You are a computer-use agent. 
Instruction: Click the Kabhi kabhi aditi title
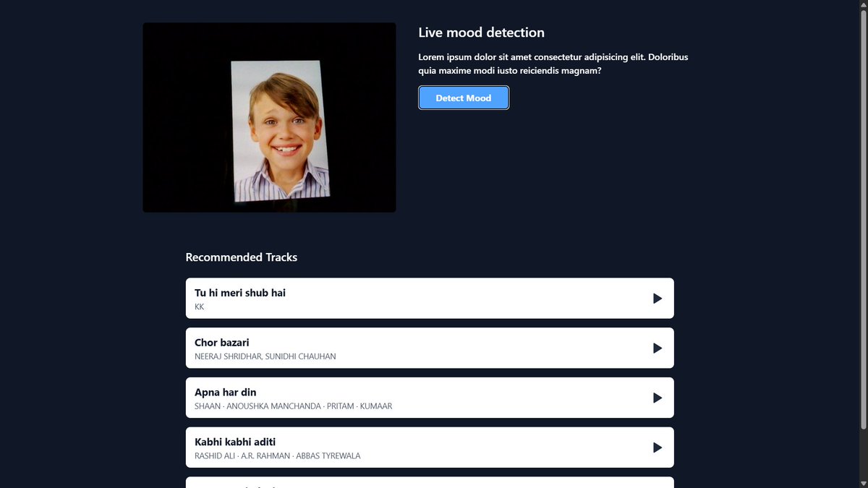click(x=235, y=442)
